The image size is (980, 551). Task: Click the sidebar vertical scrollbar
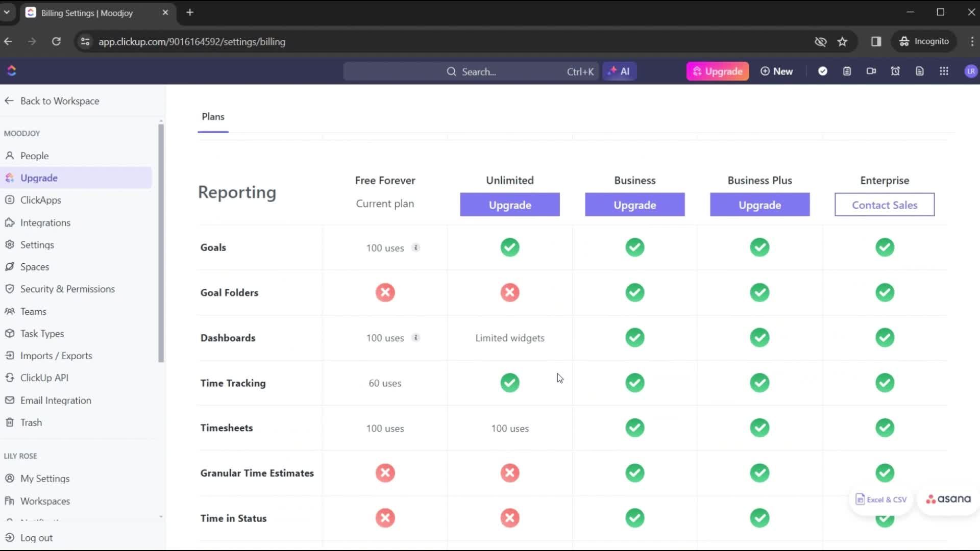[161, 242]
